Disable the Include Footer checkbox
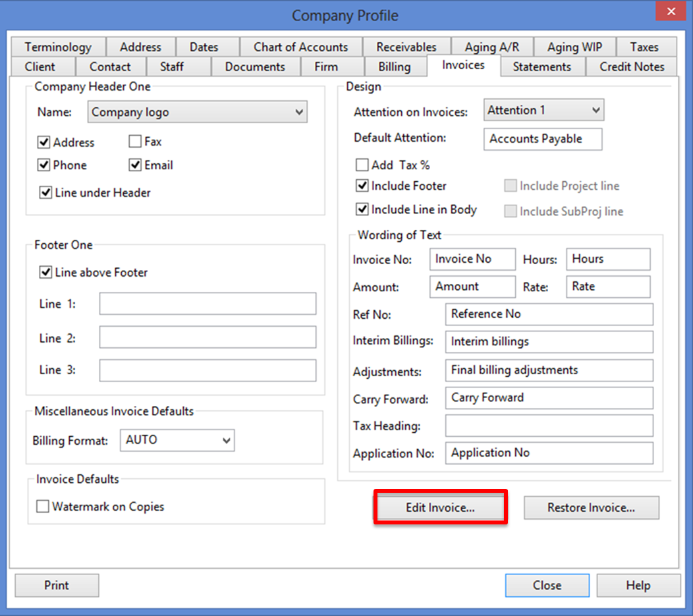The width and height of the screenshot is (693, 616). pyautogui.click(x=362, y=186)
